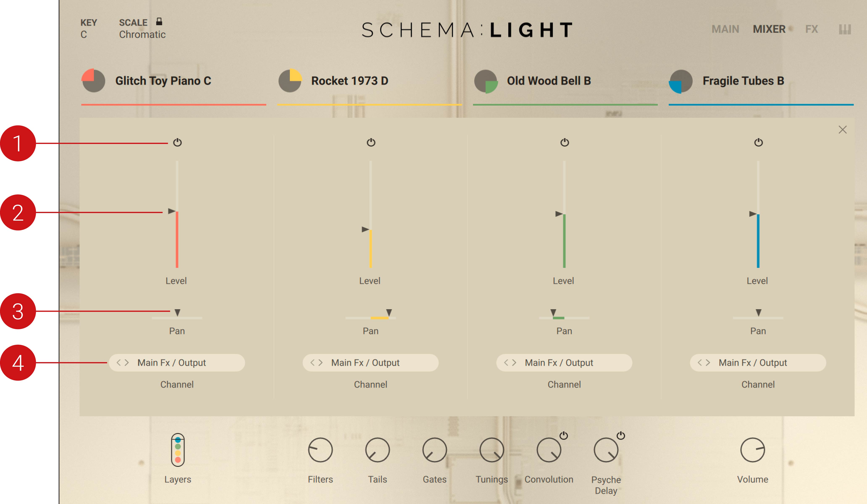
Task: Click the Layers color selector icon
Action: [x=177, y=450]
